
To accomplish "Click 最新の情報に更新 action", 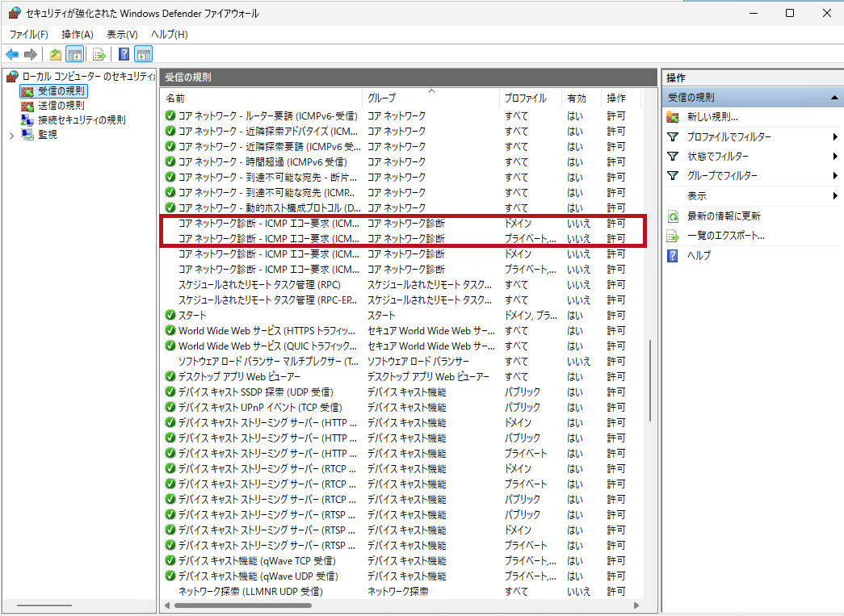I will tap(724, 216).
